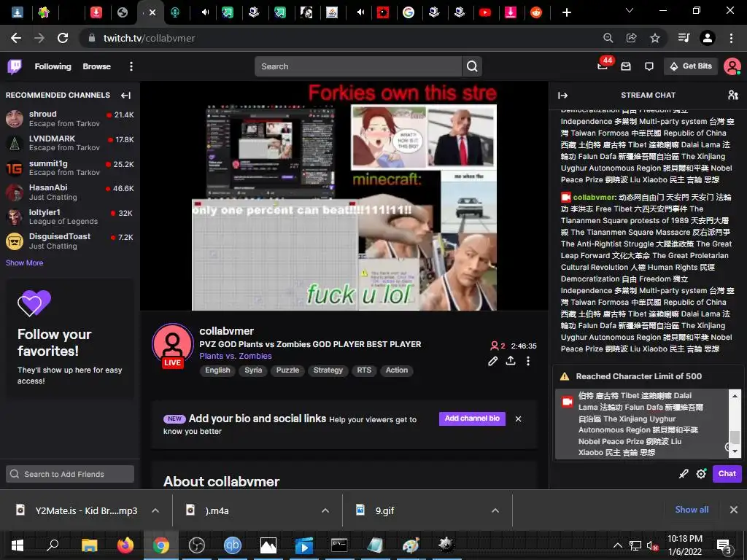
Task: Select the Strategy tag
Action: (328, 370)
